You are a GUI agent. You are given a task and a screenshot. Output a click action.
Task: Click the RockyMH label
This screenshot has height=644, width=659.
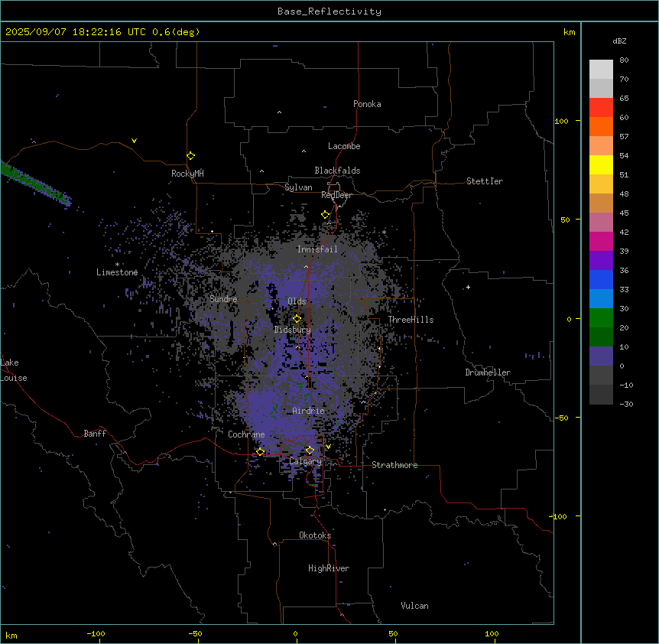(x=187, y=173)
